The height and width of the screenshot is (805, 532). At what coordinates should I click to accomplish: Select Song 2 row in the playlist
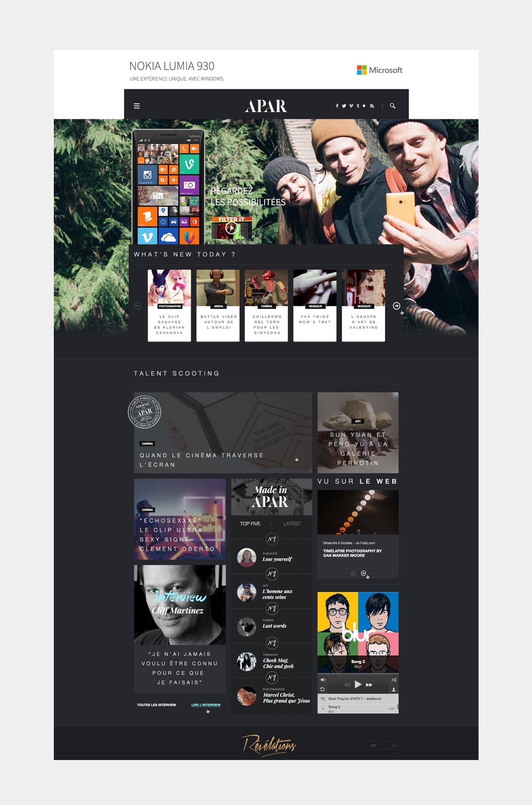pos(357,709)
